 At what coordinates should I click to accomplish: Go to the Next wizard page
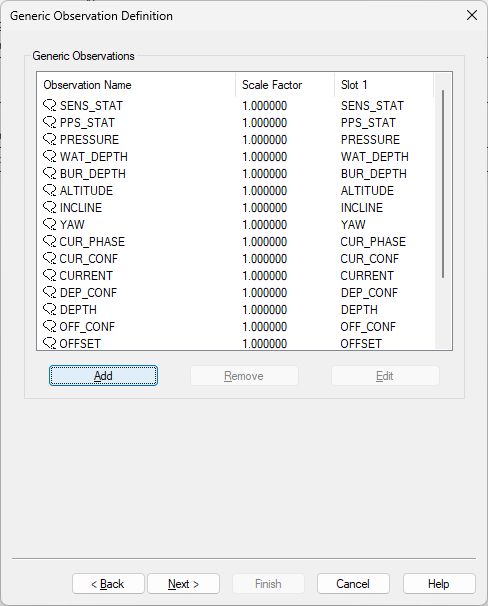(184, 584)
